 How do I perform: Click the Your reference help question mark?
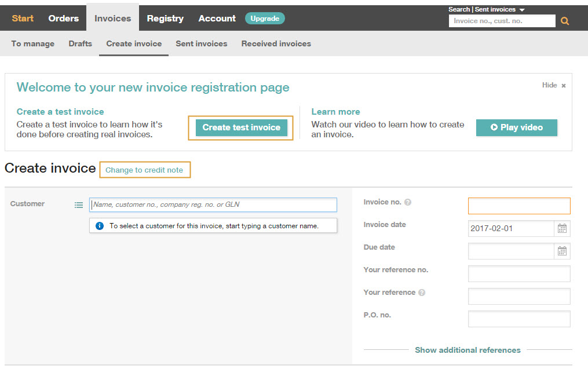pos(422,293)
